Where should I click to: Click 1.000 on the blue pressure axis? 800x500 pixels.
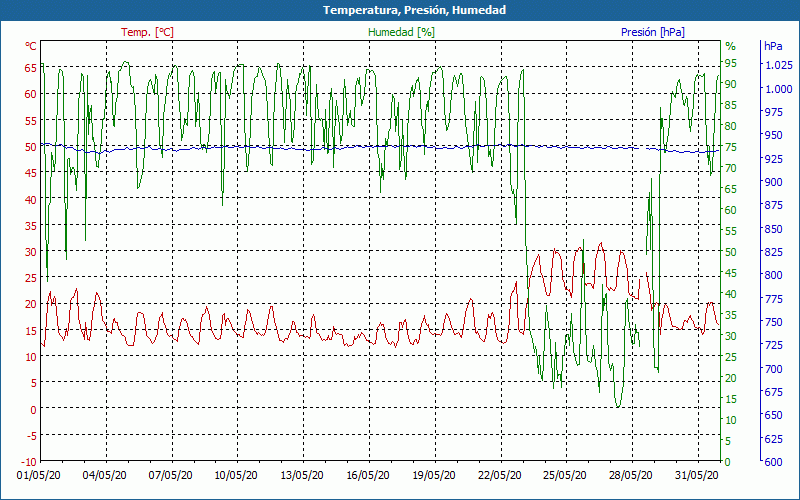point(779,89)
